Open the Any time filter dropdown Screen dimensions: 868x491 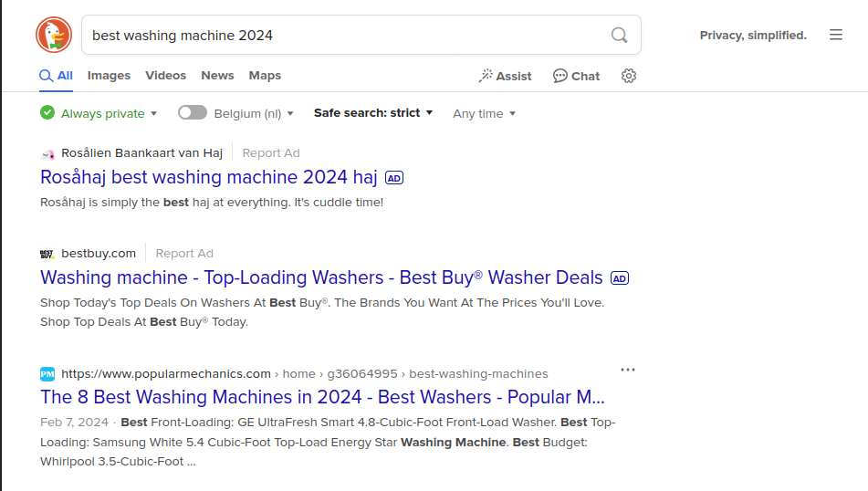pos(485,113)
